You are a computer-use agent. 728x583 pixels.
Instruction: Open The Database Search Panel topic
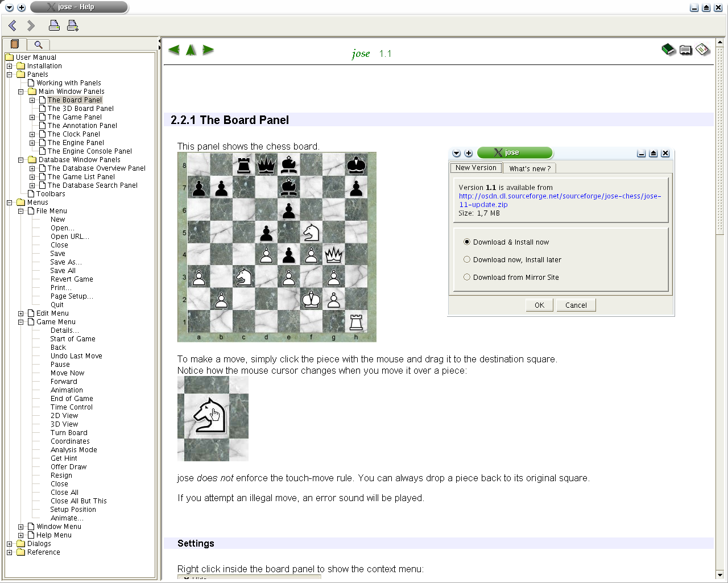pos(93,185)
